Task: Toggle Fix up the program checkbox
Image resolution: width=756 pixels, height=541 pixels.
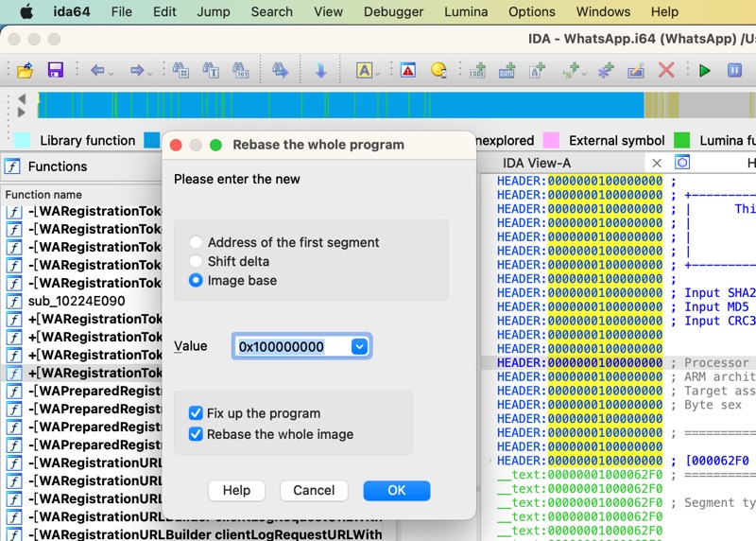Action: click(196, 413)
